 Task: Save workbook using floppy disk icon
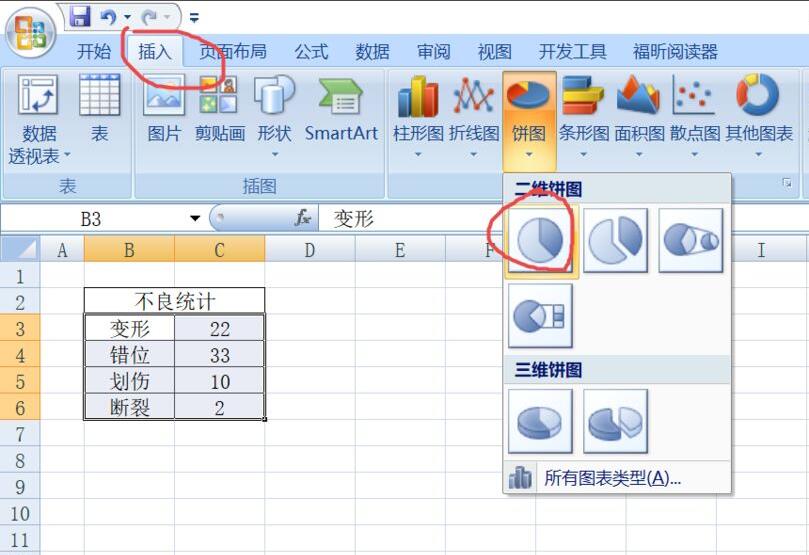coord(80,17)
